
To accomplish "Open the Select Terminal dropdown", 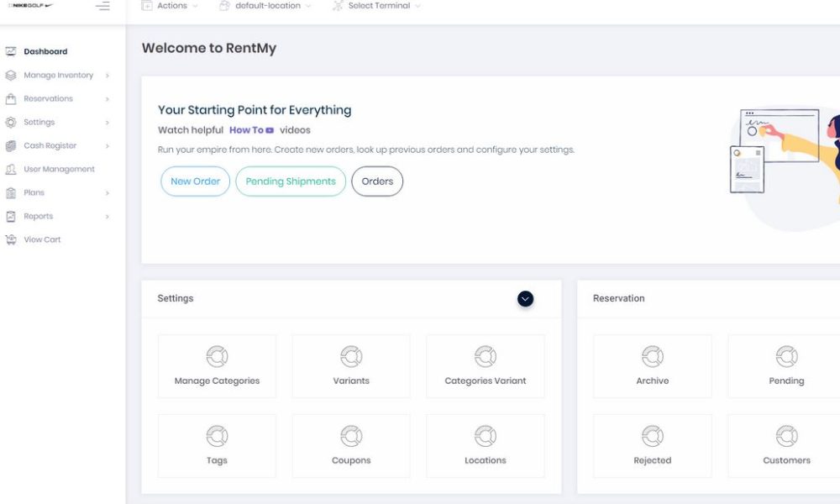I will coord(377,6).
